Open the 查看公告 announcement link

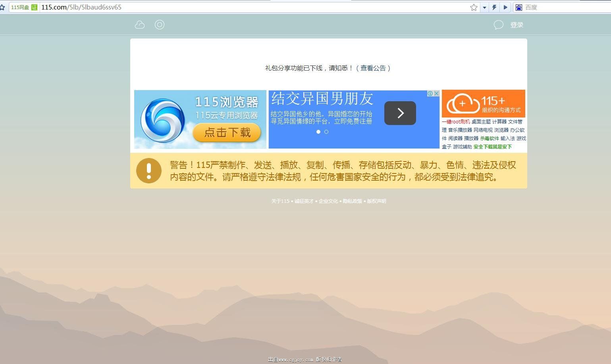point(373,68)
